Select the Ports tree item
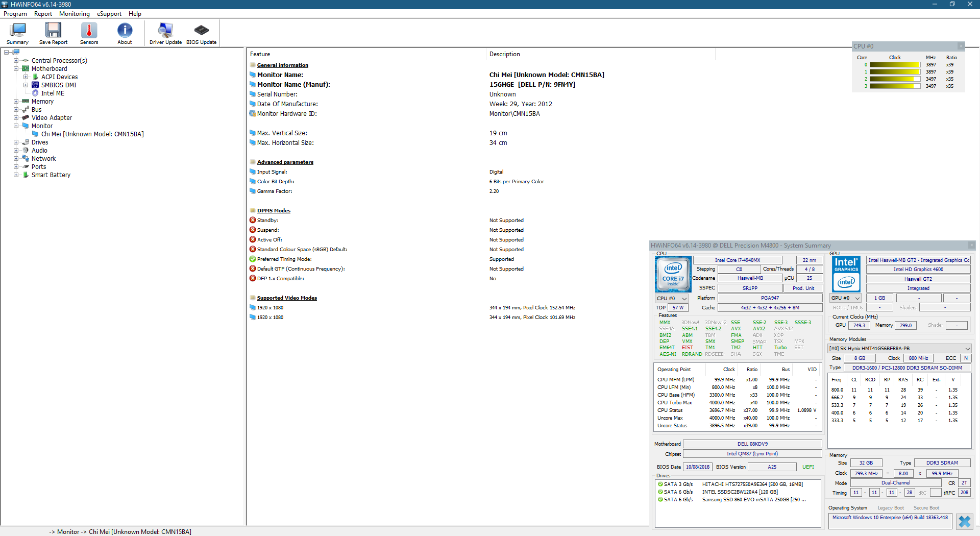This screenshot has width=980, height=536. pos(39,166)
